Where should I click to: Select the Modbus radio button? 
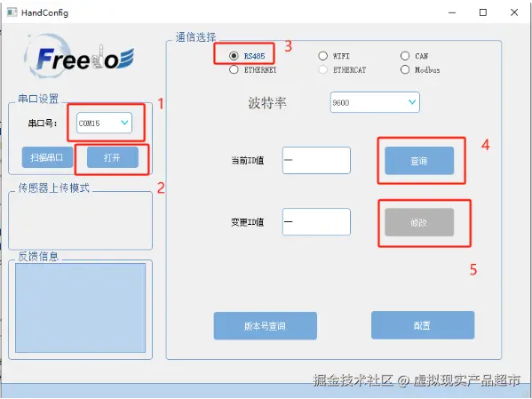405,69
